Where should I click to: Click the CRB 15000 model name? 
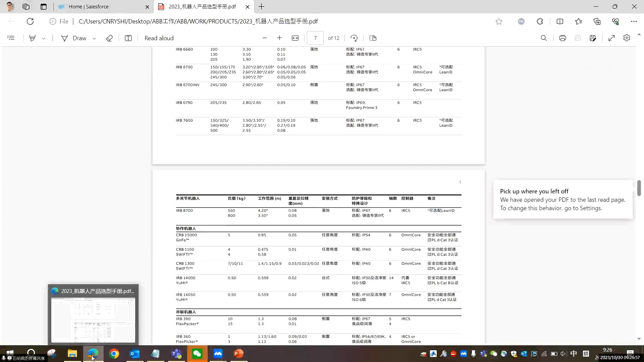[186, 235]
